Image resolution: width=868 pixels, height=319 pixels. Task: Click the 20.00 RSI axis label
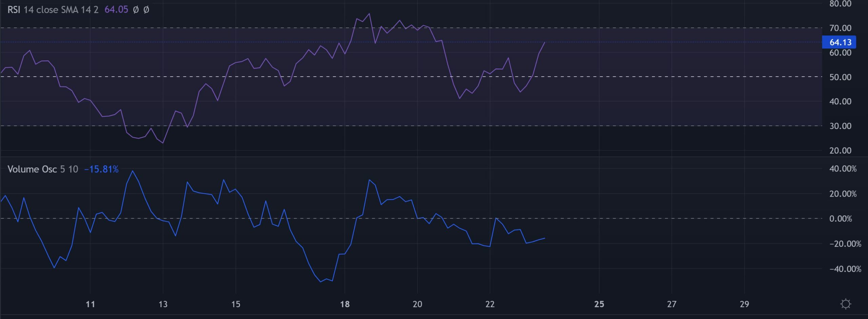click(x=840, y=151)
